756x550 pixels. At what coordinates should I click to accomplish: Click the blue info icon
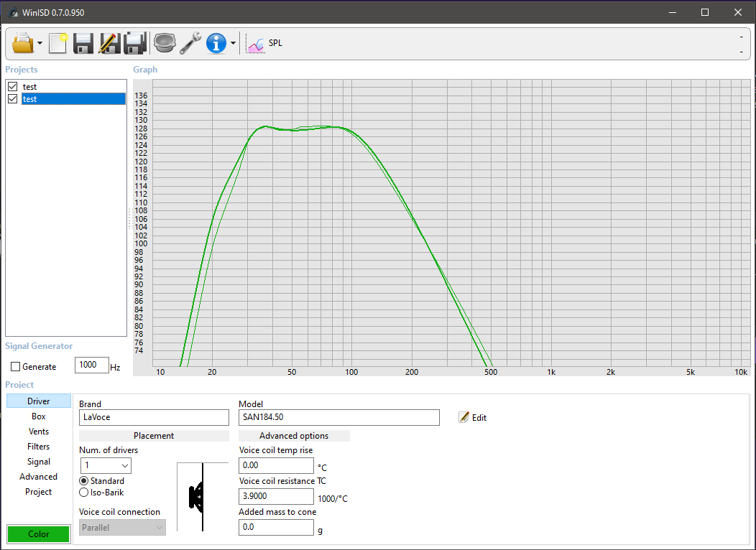(x=216, y=43)
